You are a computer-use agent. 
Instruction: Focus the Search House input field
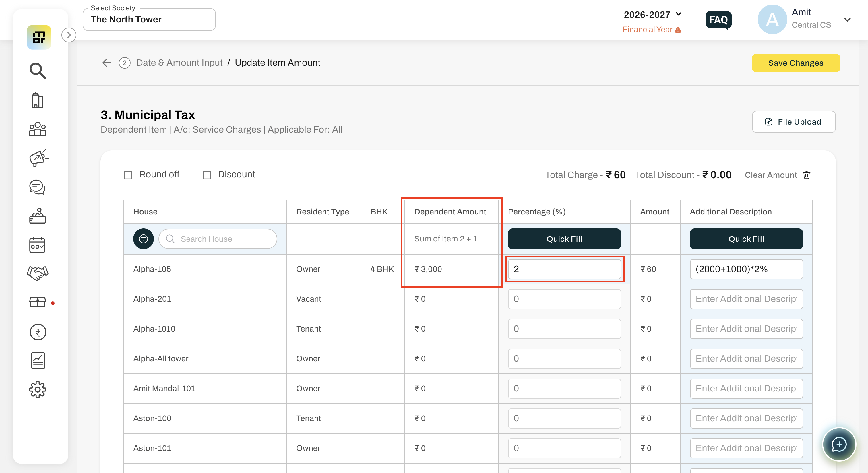point(218,239)
